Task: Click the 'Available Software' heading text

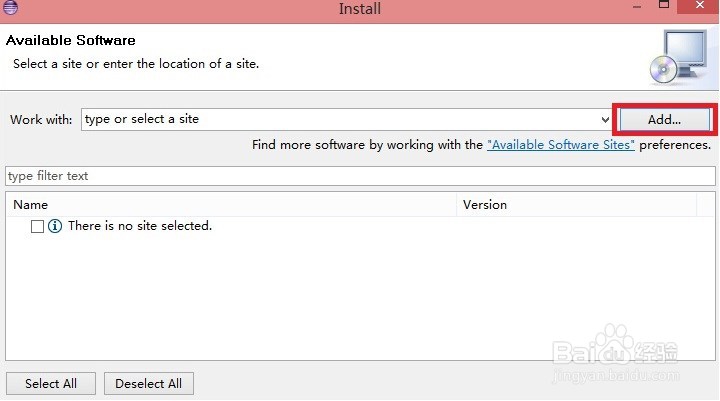Action: point(71,40)
